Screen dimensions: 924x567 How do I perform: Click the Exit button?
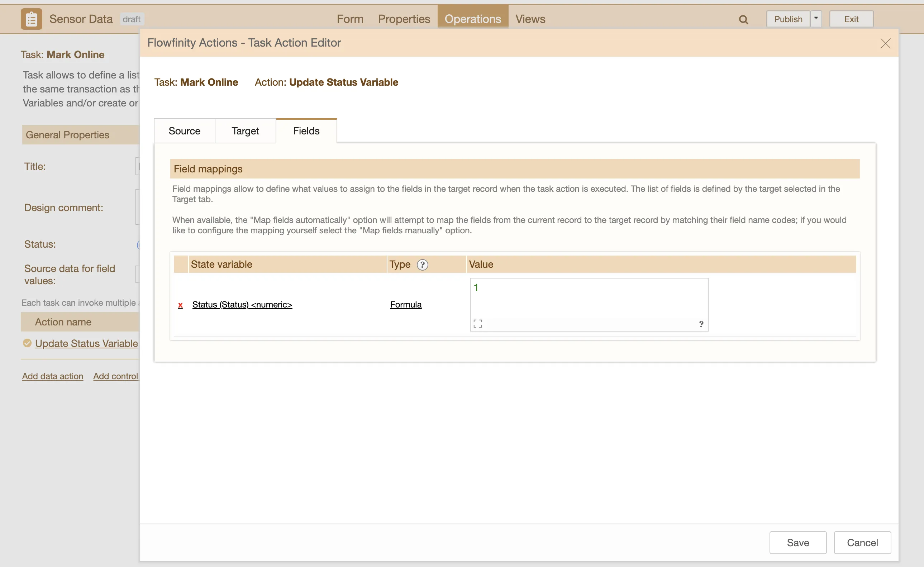[x=851, y=19]
